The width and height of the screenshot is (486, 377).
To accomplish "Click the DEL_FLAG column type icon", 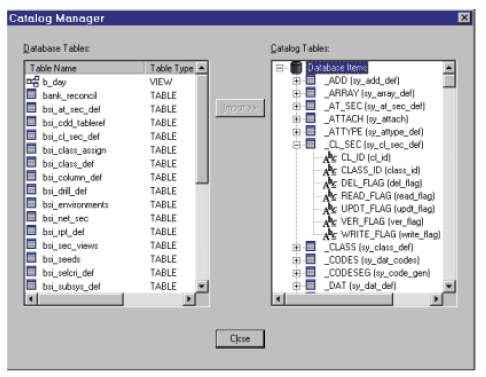I will point(329,183).
